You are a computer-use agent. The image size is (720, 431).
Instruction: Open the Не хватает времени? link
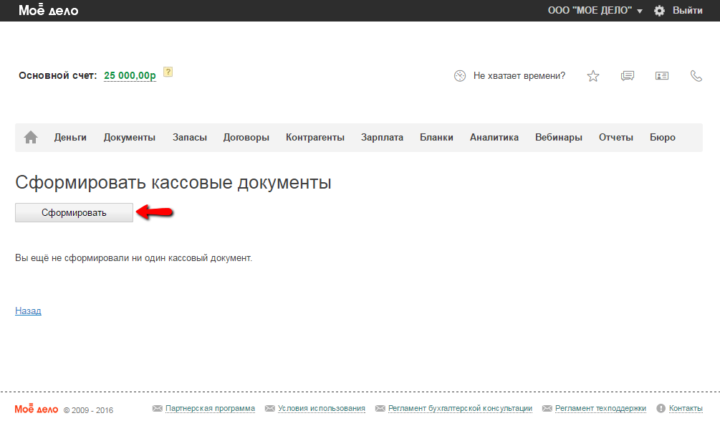pyautogui.click(x=519, y=76)
